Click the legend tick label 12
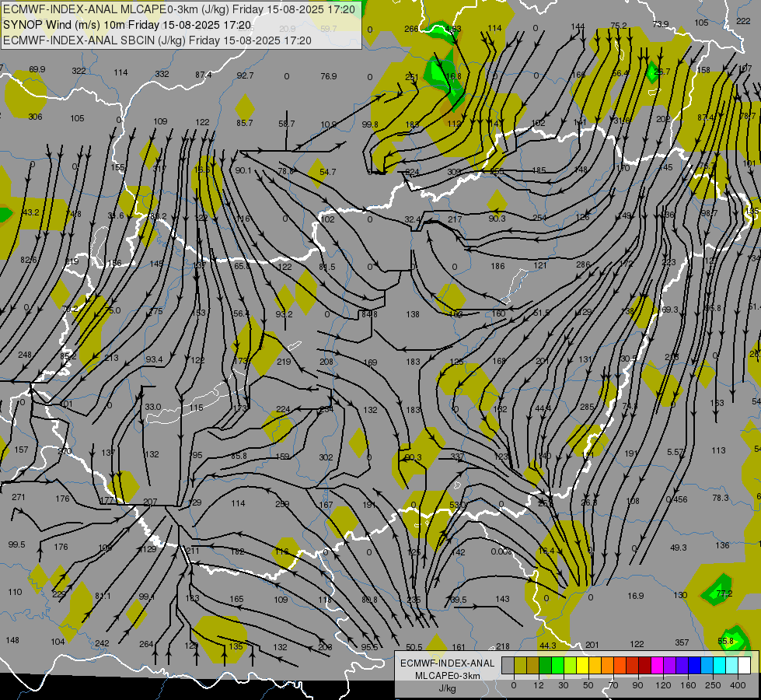 pyautogui.click(x=538, y=685)
